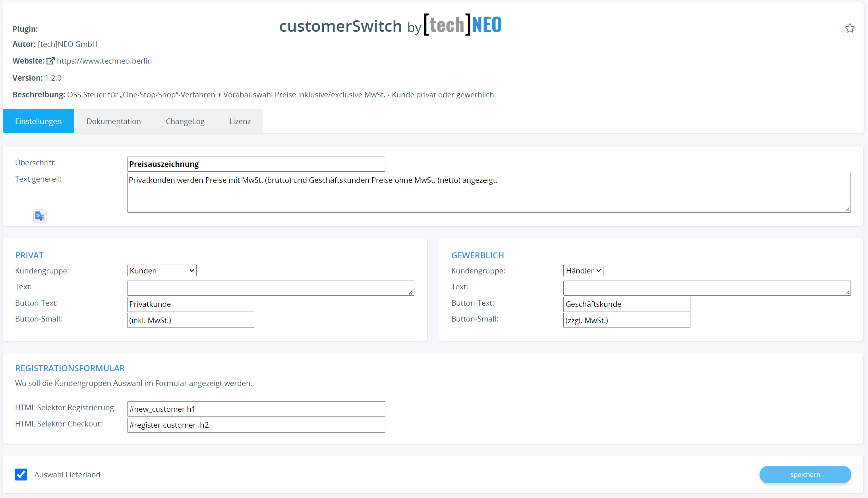Edit the (inkl. MwSt.) Button-Small field

pos(191,320)
